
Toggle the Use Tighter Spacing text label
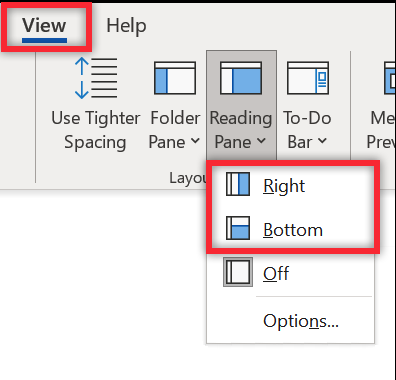pos(95,130)
